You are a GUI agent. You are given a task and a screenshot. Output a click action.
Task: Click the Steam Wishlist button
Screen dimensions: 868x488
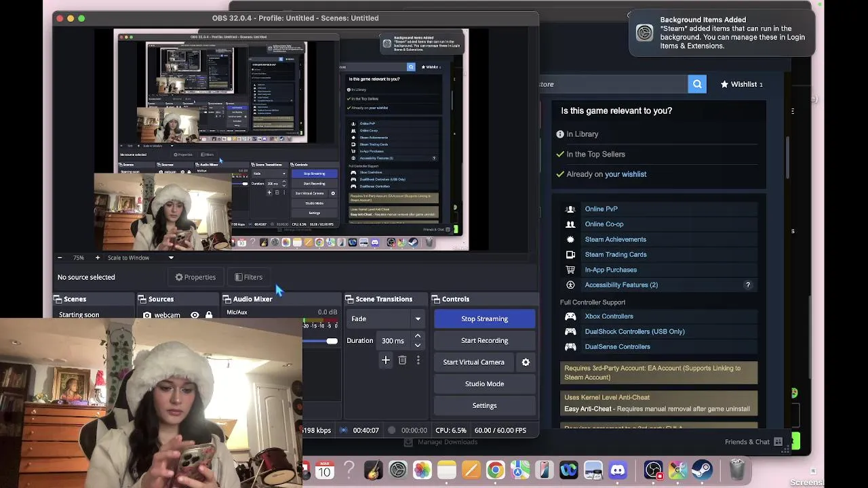point(741,84)
